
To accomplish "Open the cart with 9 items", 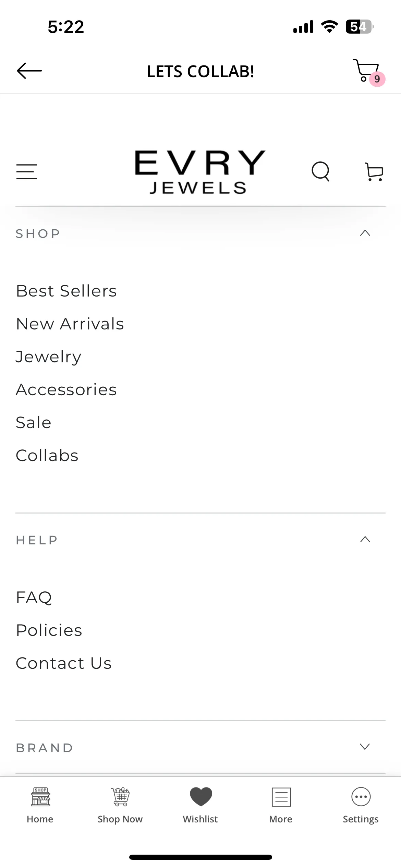I will point(369,72).
